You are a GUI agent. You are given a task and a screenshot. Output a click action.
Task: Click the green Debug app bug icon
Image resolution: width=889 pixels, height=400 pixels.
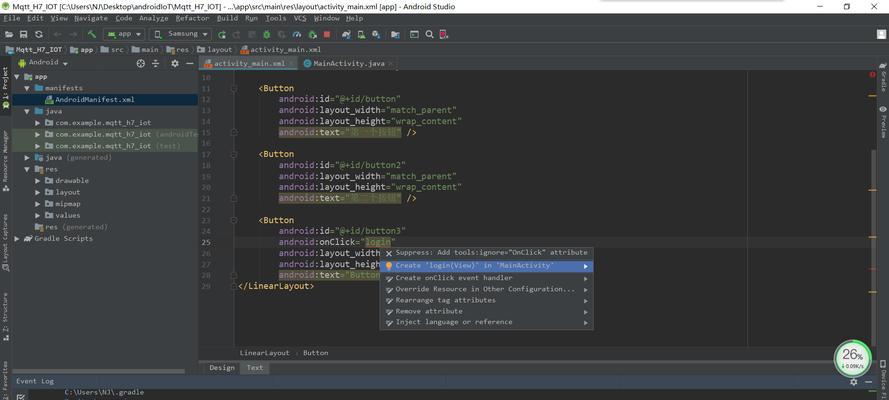(266, 35)
